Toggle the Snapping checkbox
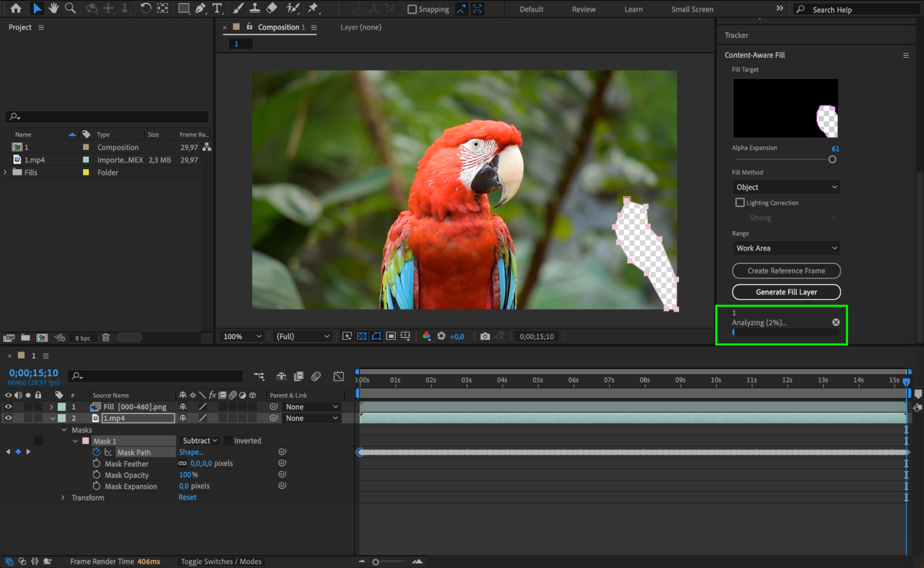This screenshot has width=924, height=568. click(412, 9)
